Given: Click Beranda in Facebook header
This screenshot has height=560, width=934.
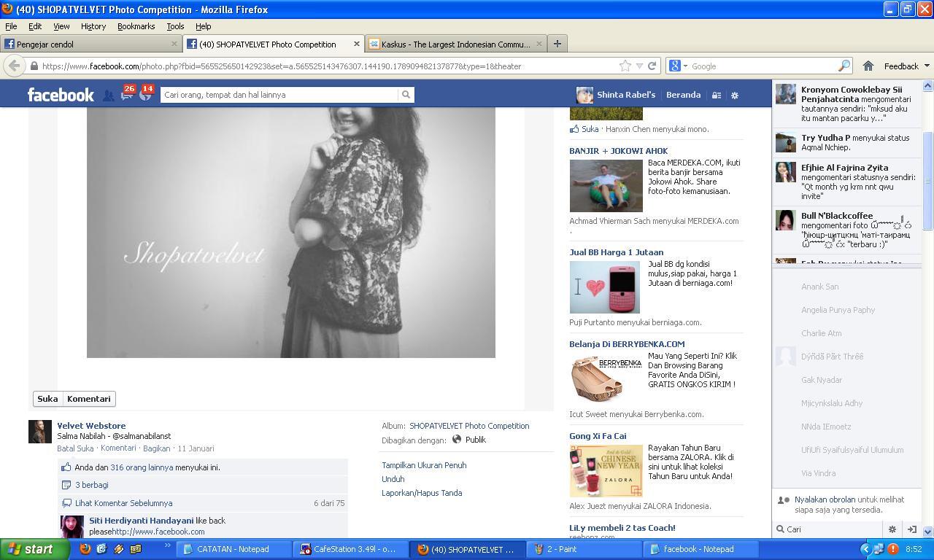Looking at the screenshot, I should coord(683,95).
